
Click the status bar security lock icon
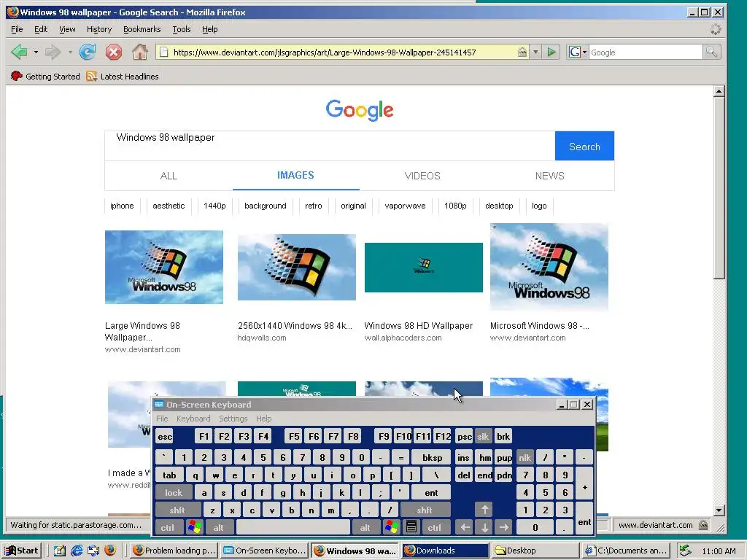pos(703,525)
